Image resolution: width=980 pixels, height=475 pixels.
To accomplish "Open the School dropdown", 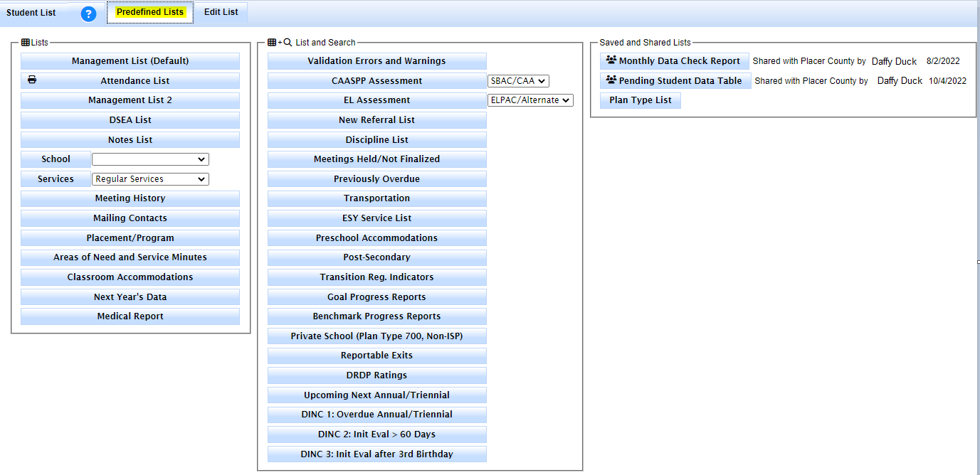I will [149, 159].
